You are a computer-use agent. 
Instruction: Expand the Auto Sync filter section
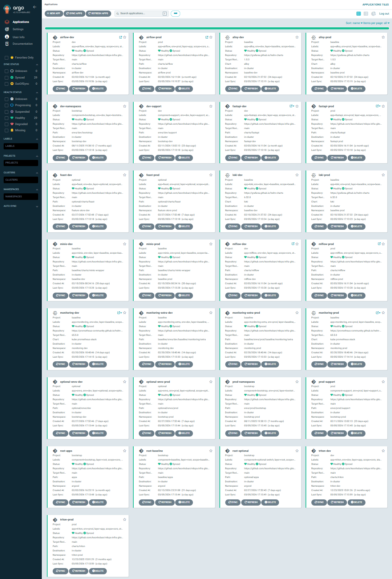click(37, 206)
